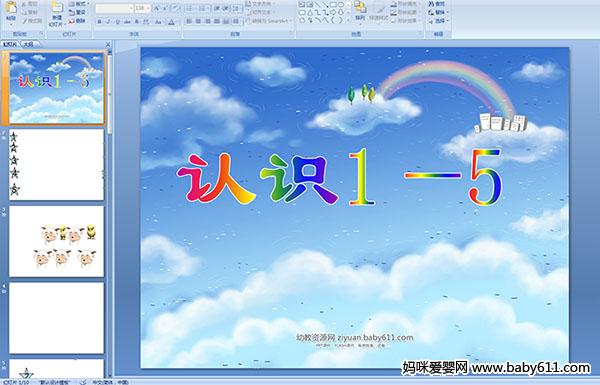This screenshot has height=385, width=600.
Task: Click the Copy command in the clipboard group
Action: [x=29, y=13]
